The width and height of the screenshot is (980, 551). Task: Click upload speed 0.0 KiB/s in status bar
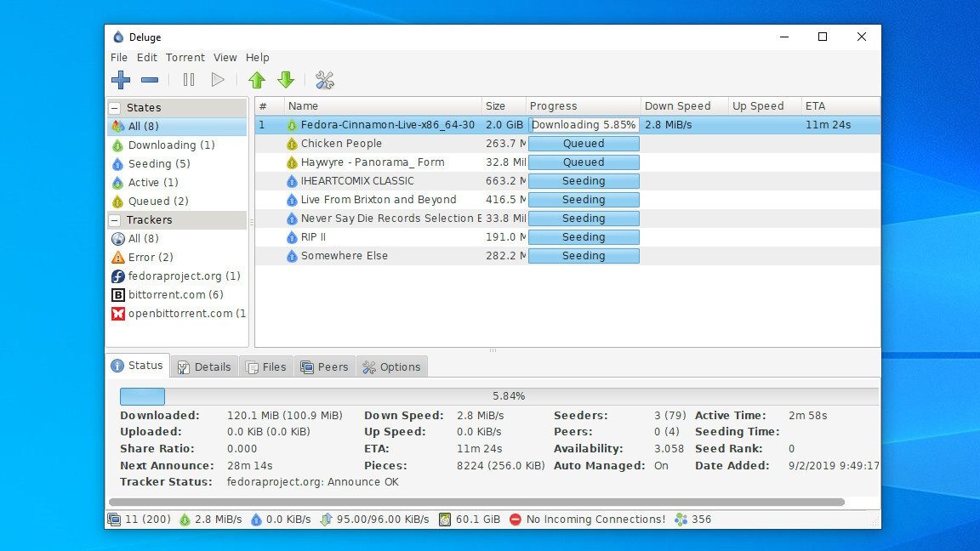pos(281,520)
